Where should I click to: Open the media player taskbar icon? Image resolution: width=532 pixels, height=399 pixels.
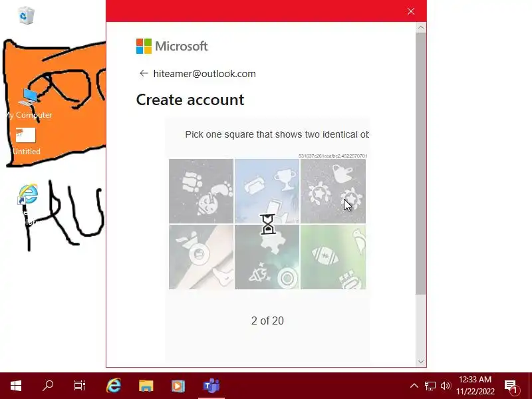tap(178, 386)
